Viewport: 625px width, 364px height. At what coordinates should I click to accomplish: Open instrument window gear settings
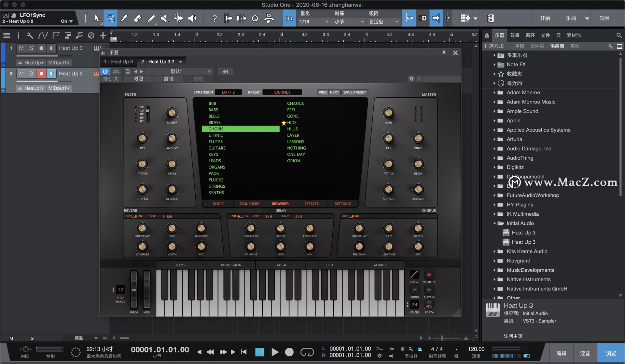[x=411, y=79]
